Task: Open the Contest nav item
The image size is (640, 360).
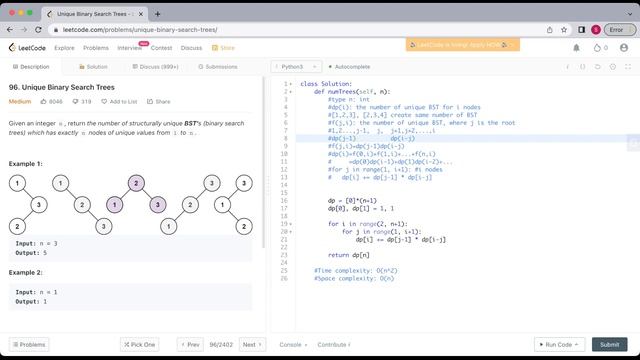Action: (161, 48)
